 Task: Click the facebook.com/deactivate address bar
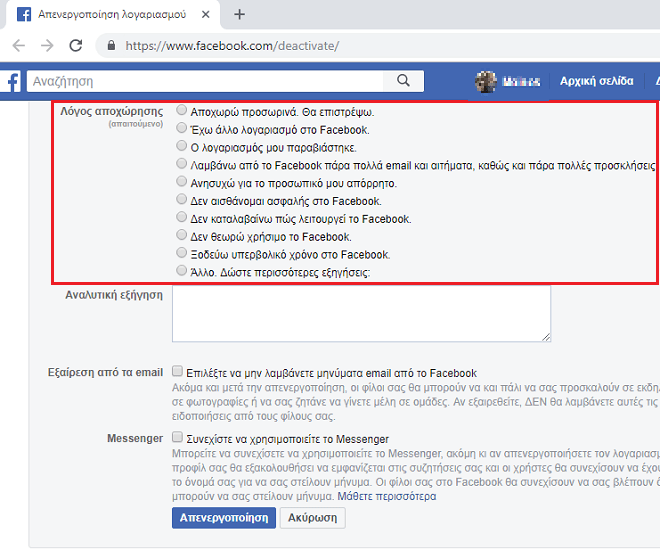tap(232, 45)
